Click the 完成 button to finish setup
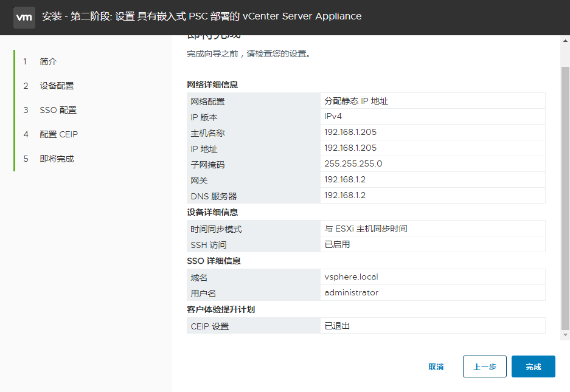This screenshot has height=392, width=570. pos(533,366)
